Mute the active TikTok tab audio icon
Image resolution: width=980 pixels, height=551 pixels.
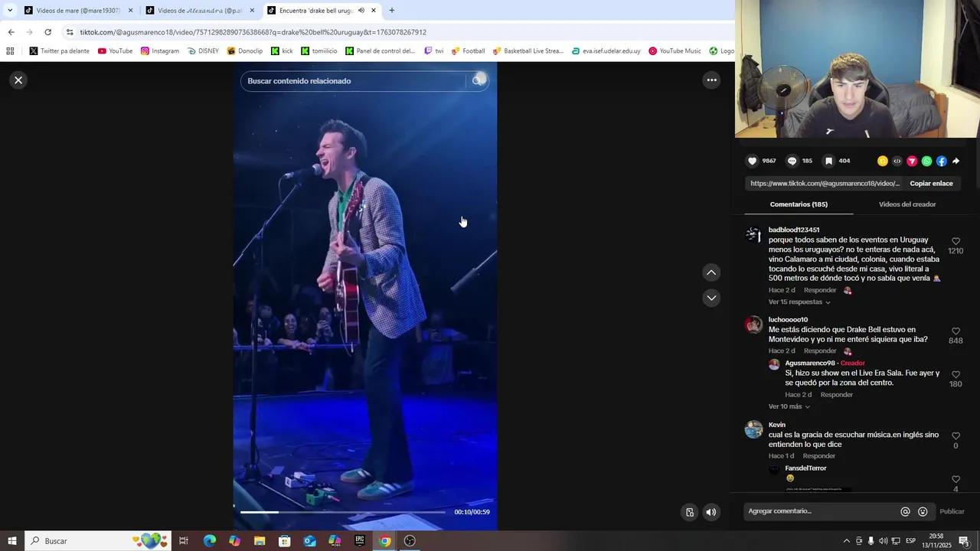point(361,11)
